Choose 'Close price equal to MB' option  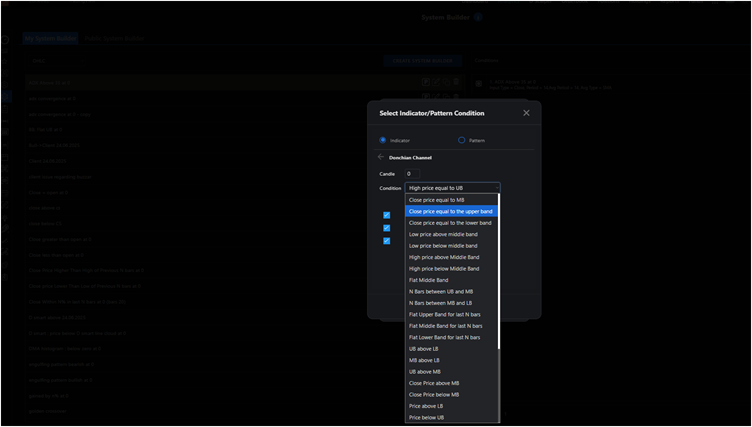[x=452, y=200]
